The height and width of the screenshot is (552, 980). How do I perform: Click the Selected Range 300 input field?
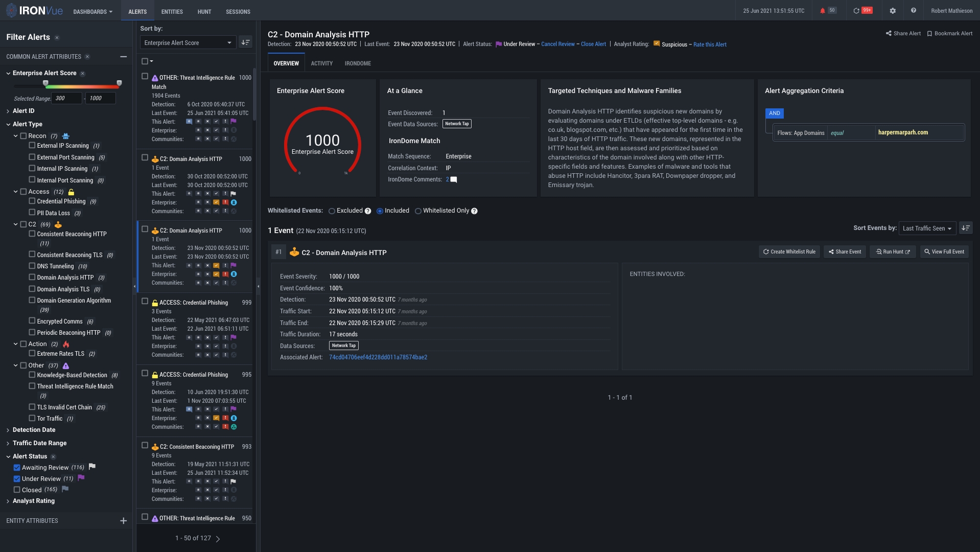click(66, 98)
